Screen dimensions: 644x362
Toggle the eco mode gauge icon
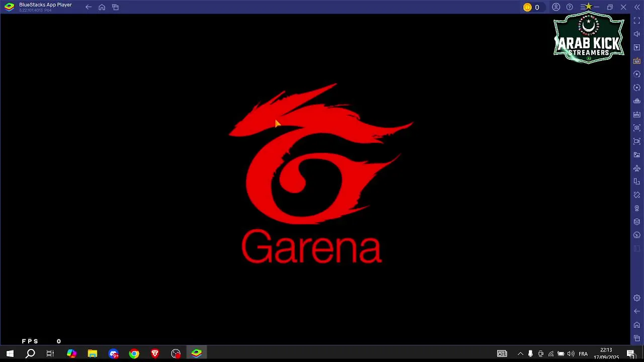pyautogui.click(x=637, y=235)
